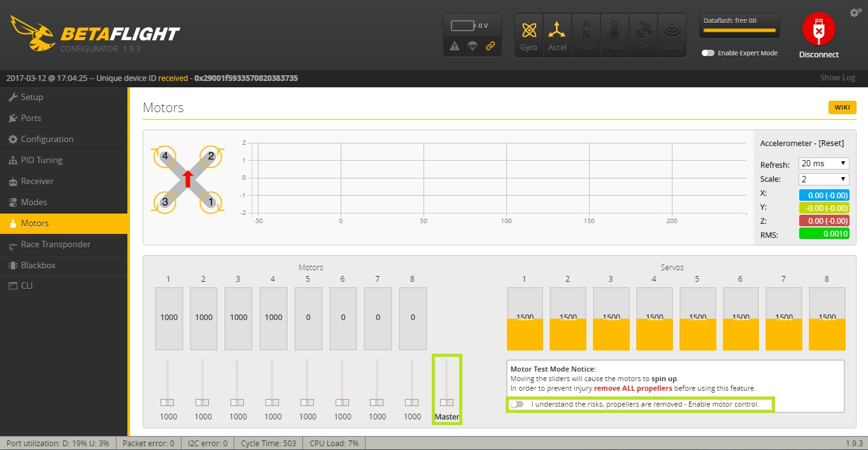Click I2C error: 0 status entry
The height and width of the screenshot is (450, 868).
207,443
